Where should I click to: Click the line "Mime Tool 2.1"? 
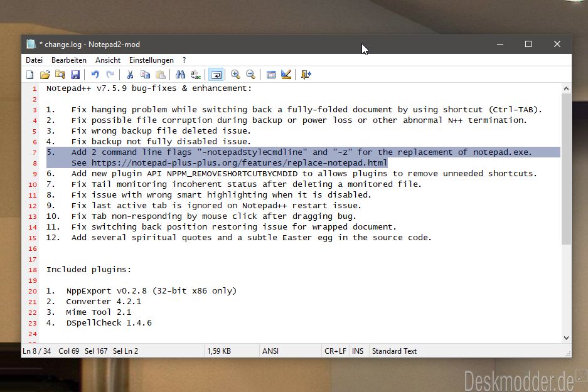click(x=89, y=312)
